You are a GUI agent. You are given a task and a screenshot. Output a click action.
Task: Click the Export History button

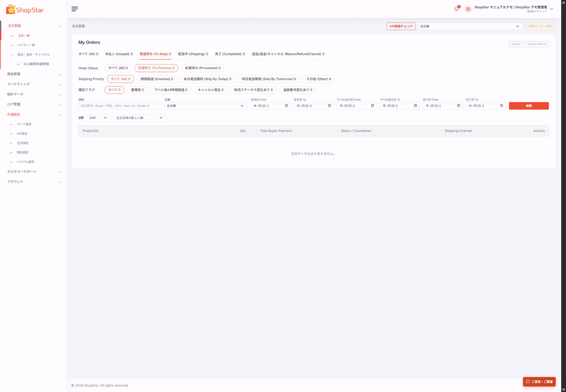537,44
